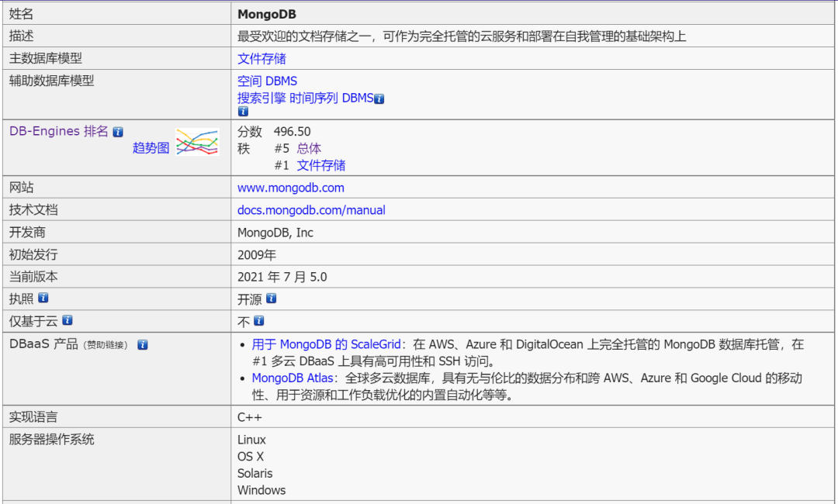The width and height of the screenshot is (838, 504).
Task: Click the #5 overall rank text
Action: [282, 148]
